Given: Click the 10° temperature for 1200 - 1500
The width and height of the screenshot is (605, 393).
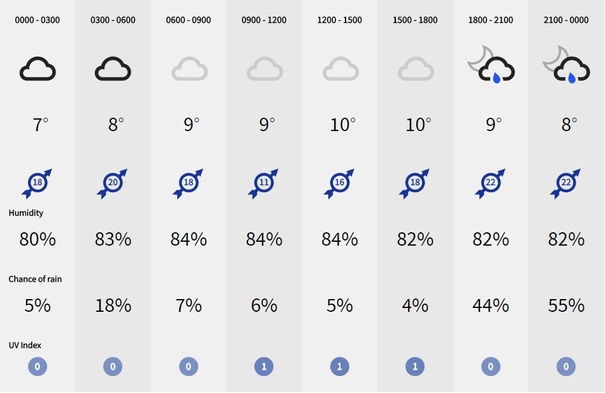Looking at the screenshot, I should pyautogui.click(x=343, y=125).
